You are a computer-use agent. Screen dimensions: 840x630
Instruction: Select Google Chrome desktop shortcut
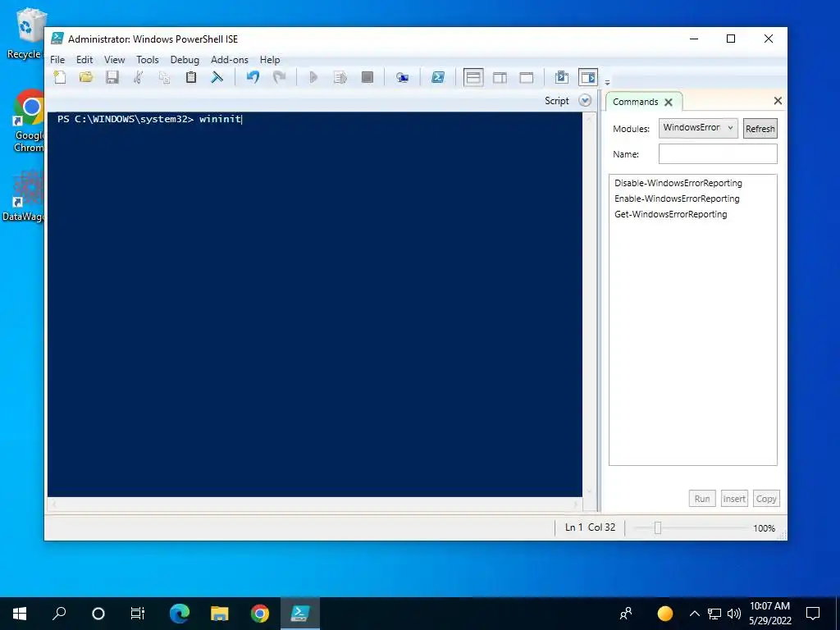[27, 121]
